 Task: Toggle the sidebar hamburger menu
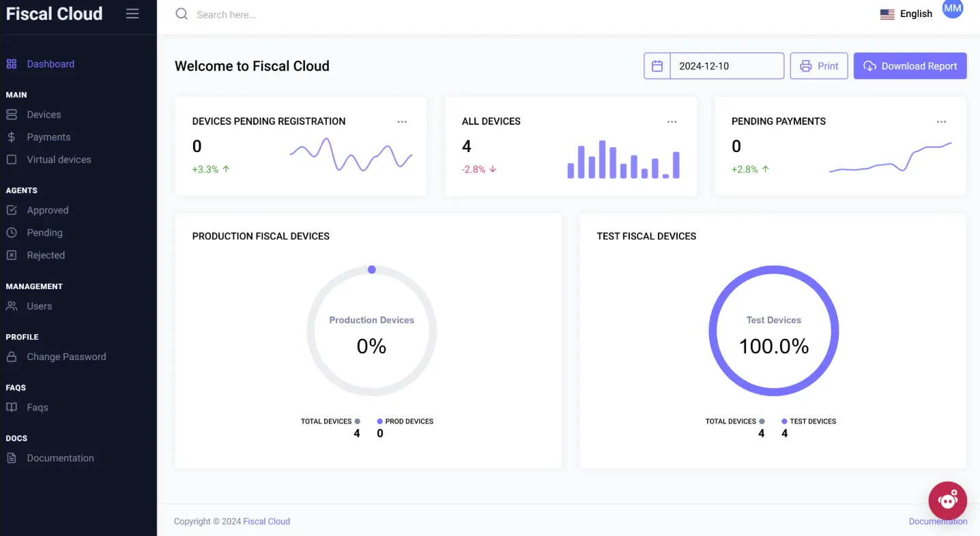coord(132,14)
